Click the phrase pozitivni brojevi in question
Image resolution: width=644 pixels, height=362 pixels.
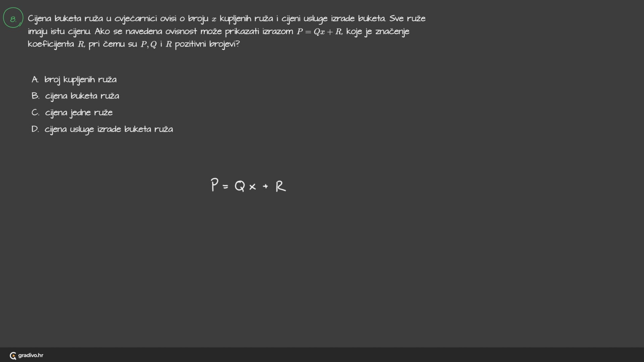(x=207, y=44)
